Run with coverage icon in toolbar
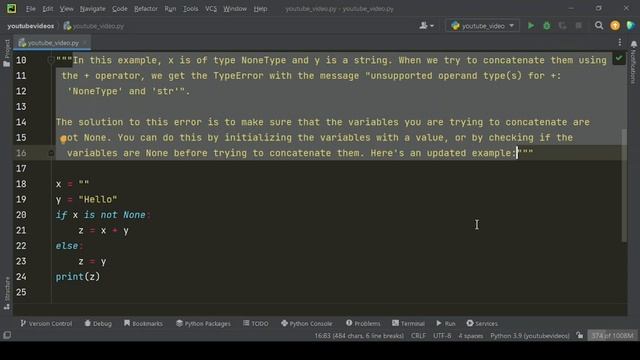 [562, 26]
